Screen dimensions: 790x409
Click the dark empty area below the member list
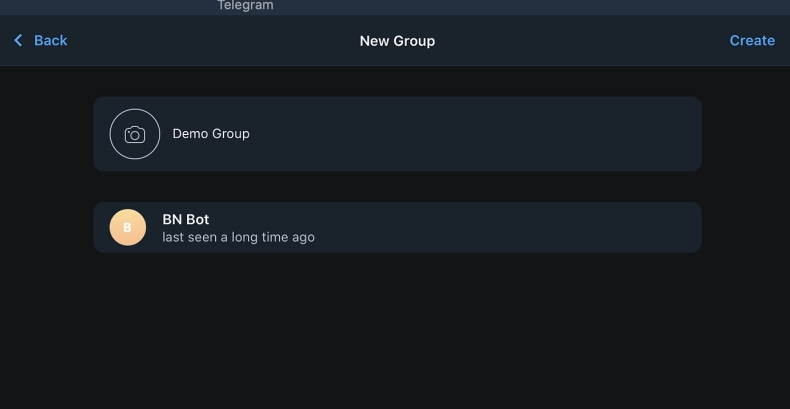[x=397, y=330]
